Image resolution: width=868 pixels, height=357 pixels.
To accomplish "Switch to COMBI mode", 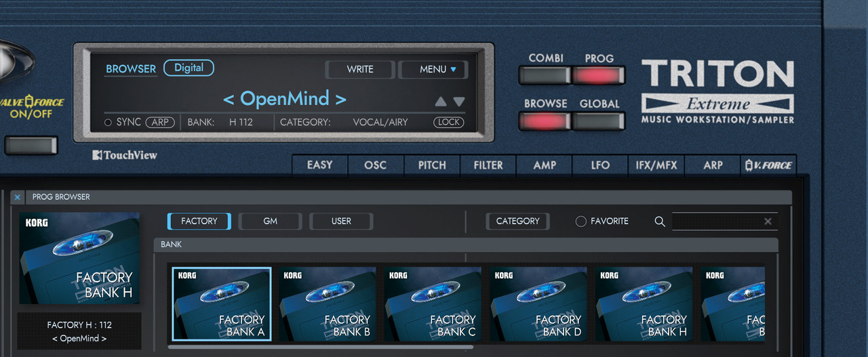I will [x=545, y=75].
